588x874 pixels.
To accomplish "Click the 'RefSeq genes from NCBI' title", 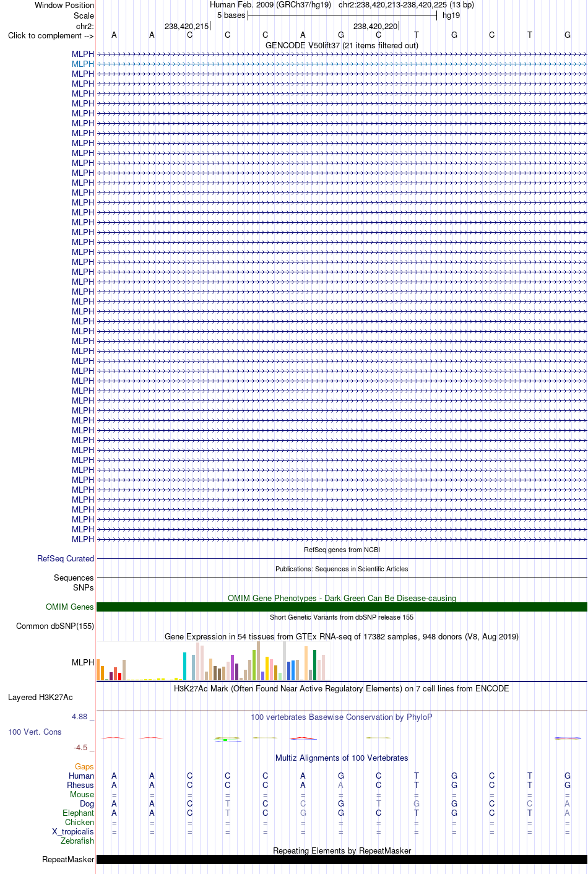I will coord(342,550).
